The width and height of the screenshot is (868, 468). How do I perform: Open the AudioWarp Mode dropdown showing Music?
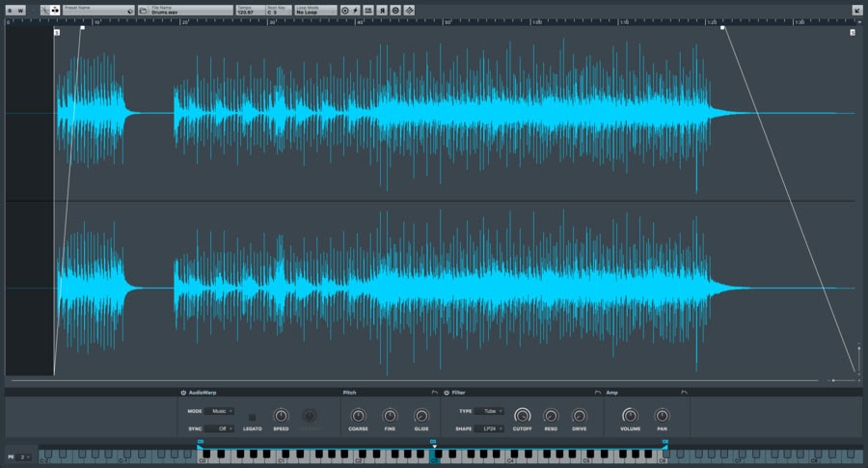pyautogui.click(x=219, y=411)
